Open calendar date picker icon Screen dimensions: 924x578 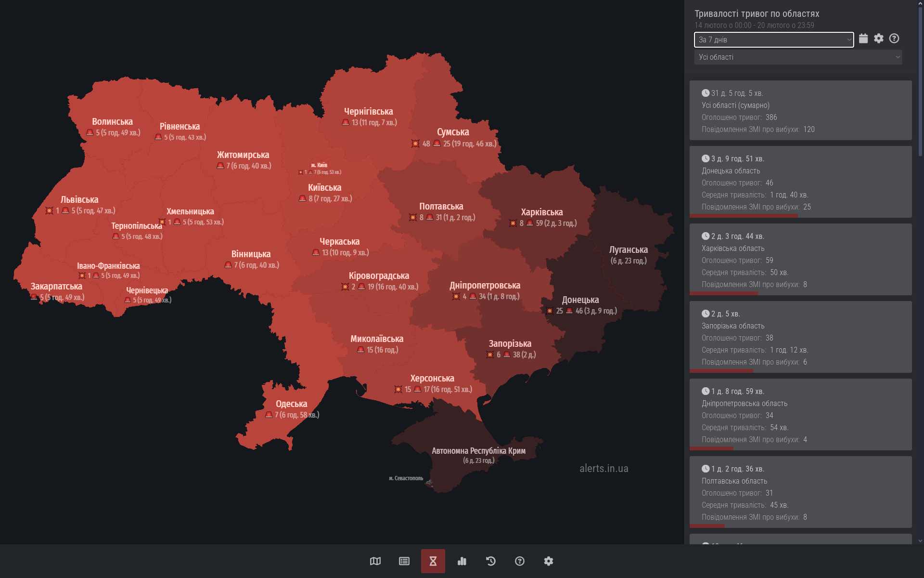[863, 39]
